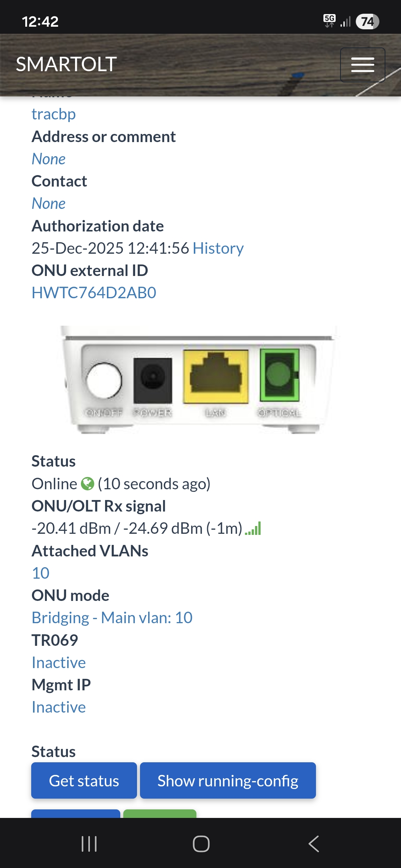
Task: Click ONU external ID HWTC764D2AB0
Action: tap(94, 293)
